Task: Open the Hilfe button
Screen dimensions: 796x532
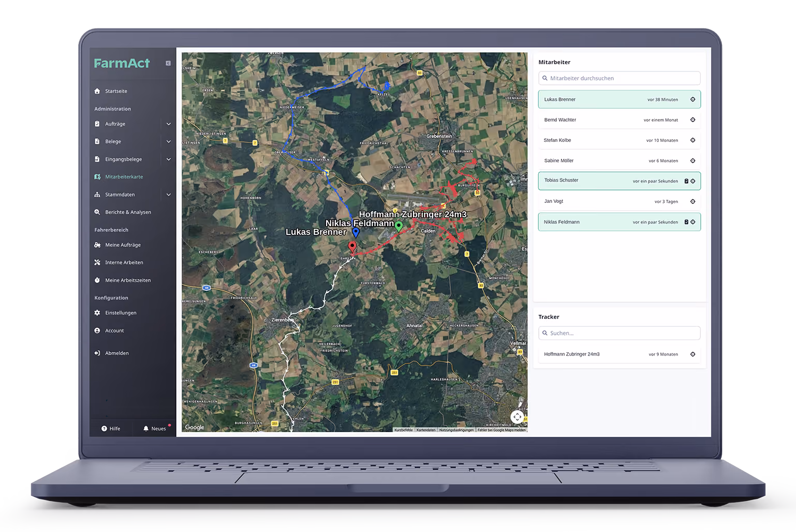Action: click(x=111, y=429)
